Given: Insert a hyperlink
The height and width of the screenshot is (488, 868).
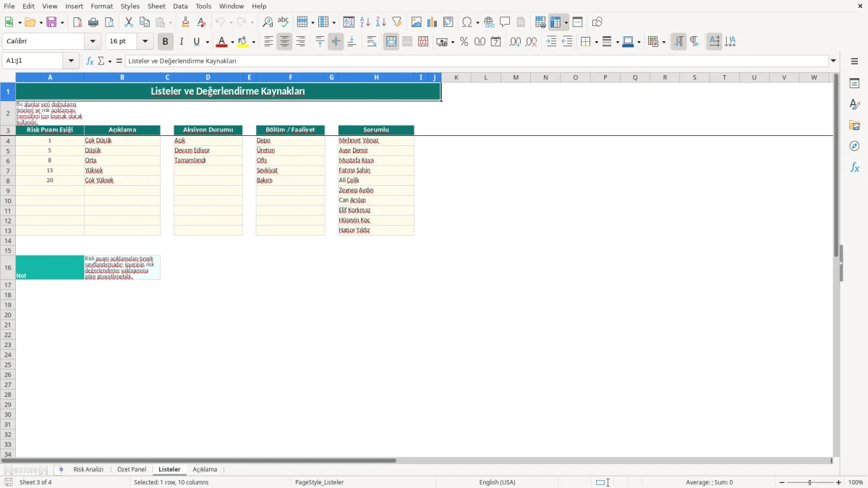Looking at the screenshot, I should coord(490,22).
